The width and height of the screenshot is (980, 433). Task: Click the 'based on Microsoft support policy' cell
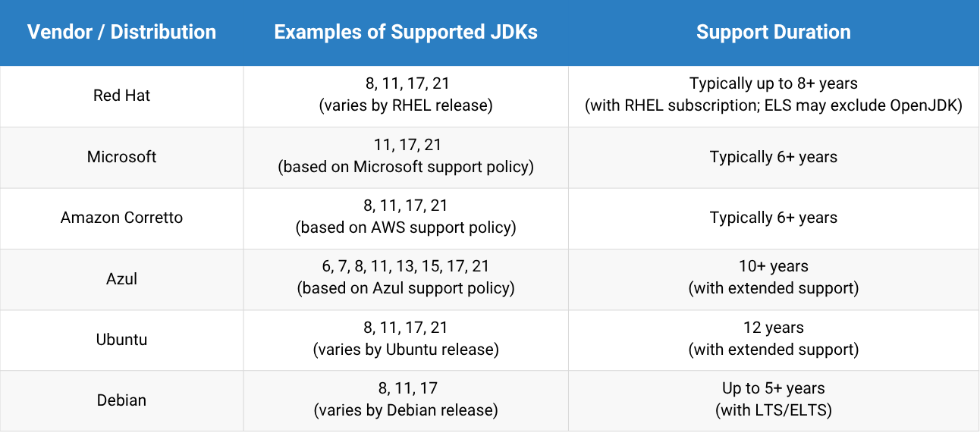(x=406, y=157)
